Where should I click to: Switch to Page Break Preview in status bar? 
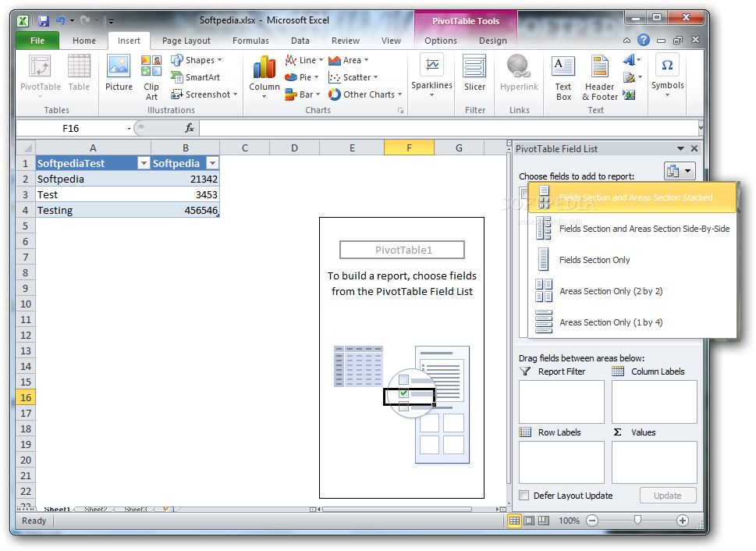pyautogui.click(x=544, y=521)
